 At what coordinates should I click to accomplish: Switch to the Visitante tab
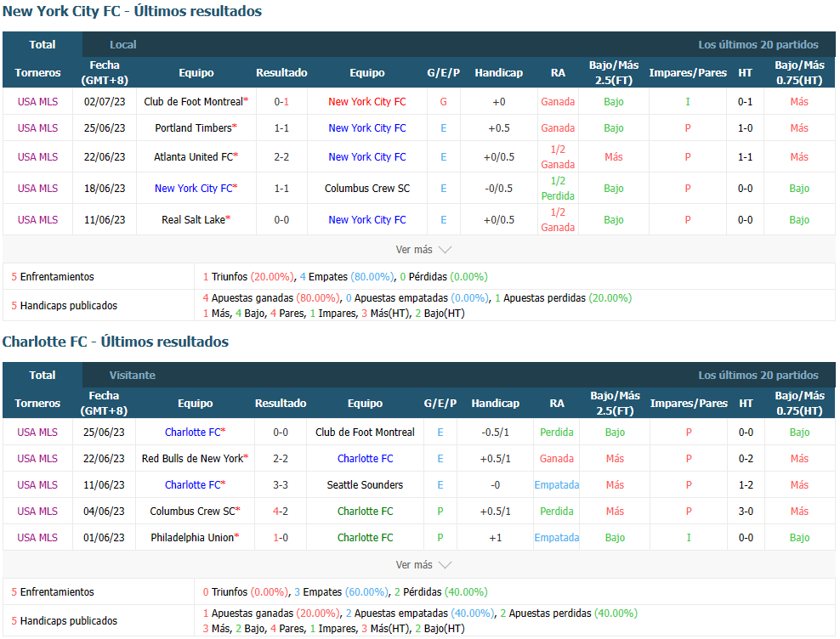133,375
